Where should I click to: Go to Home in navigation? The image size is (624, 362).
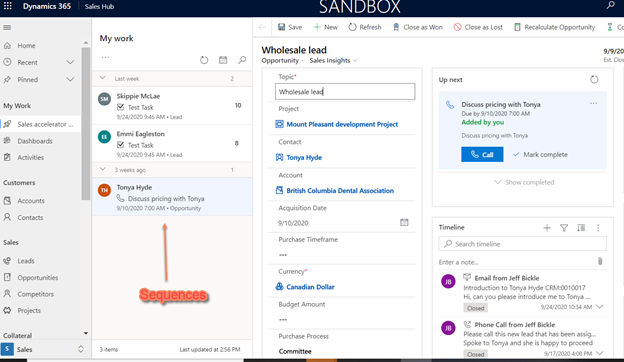click(x=26, y=46)
